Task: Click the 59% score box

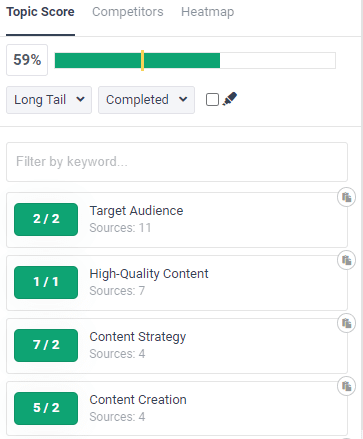Action: pyautogui.click(x=27, y=60)
